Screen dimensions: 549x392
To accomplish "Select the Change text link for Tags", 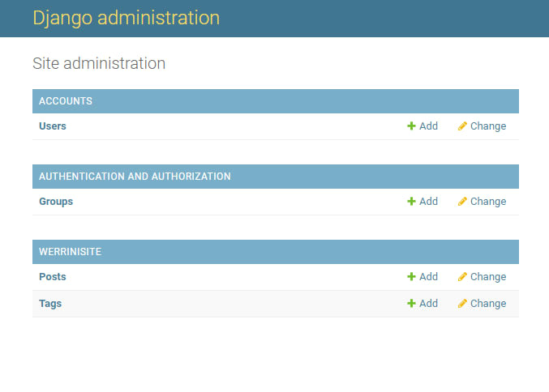I will point(488,304).
